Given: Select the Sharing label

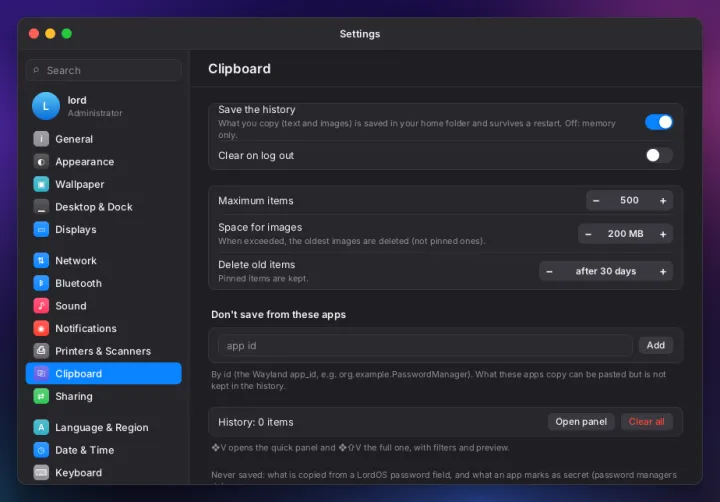Looking at the screenshot, I should [x=74, y=396].
